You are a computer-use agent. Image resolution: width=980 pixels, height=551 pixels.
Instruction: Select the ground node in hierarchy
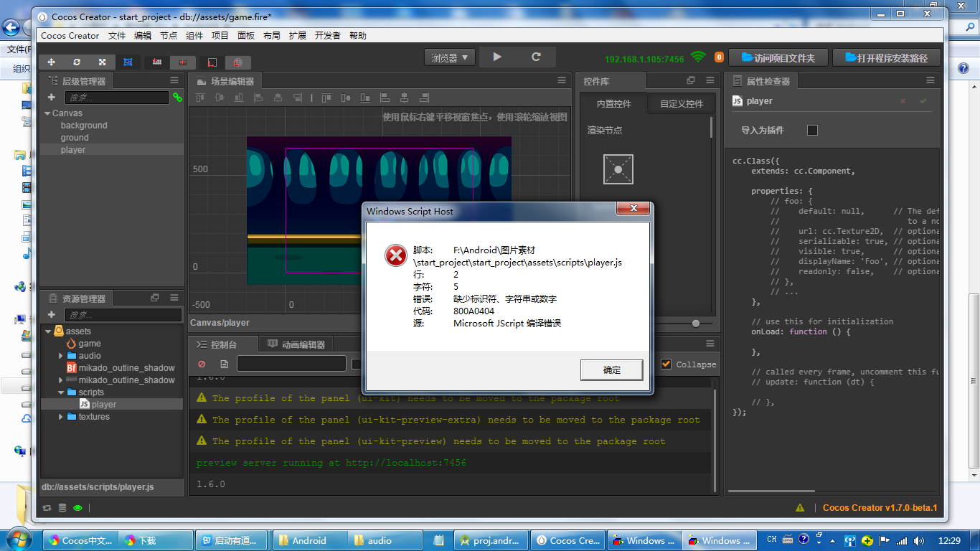coord(75,138)
